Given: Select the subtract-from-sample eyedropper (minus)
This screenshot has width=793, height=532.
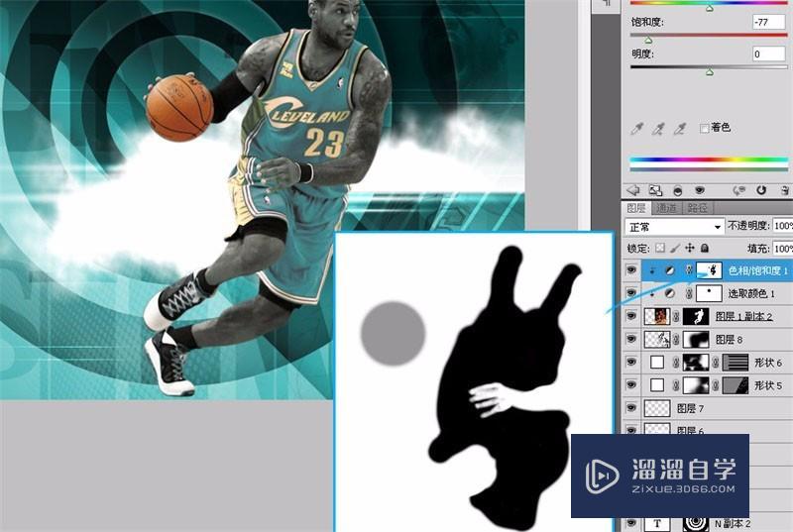Looking at the screenshot, I should click(x=680, y=129).
